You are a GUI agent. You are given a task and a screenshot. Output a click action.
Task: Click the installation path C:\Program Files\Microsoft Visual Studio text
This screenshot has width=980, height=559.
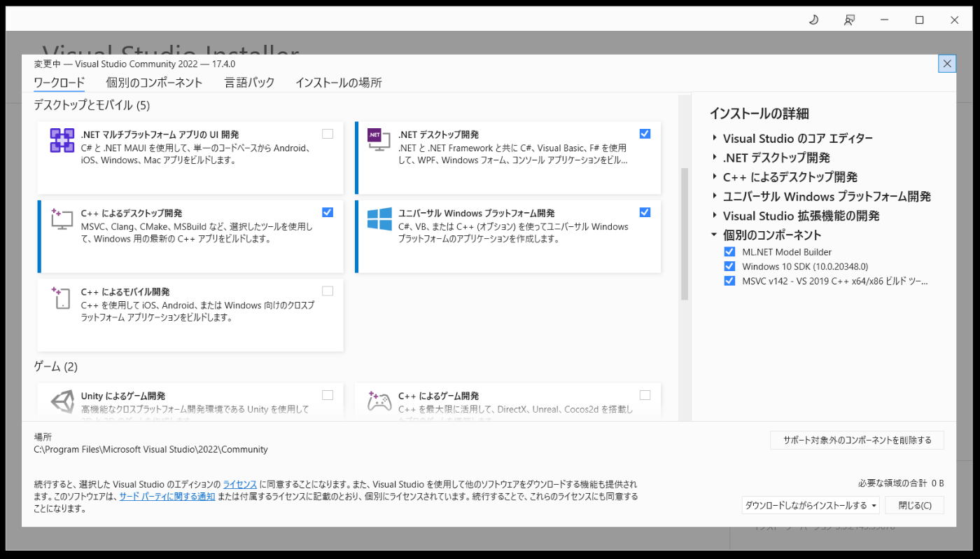coord(150,450)
